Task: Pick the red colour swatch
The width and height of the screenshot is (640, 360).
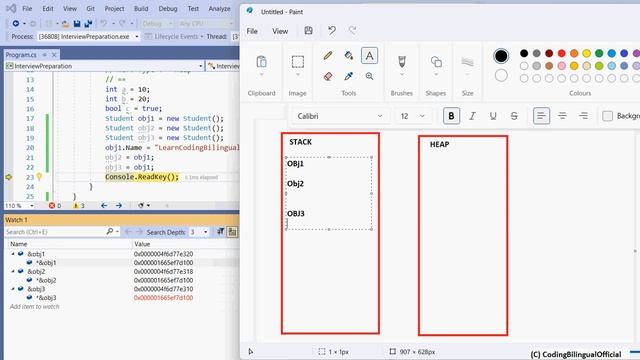Action: point(562,53)
